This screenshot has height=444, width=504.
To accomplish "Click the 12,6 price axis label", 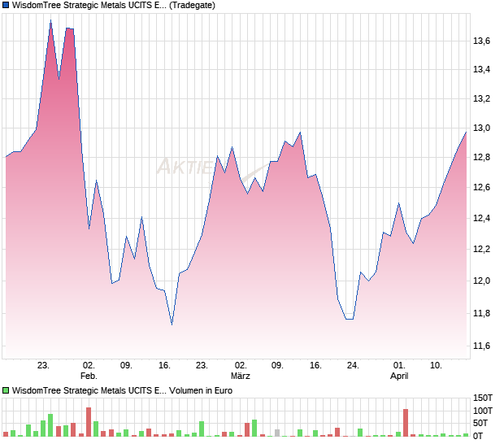I will pos(481,187).
